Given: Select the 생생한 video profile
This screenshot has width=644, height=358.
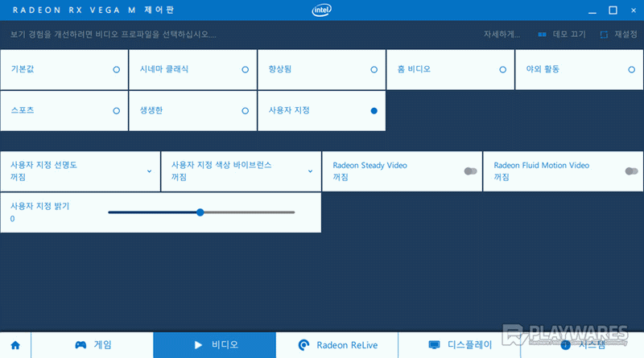Looking at the screenshot, I should [x=192, y=111].
